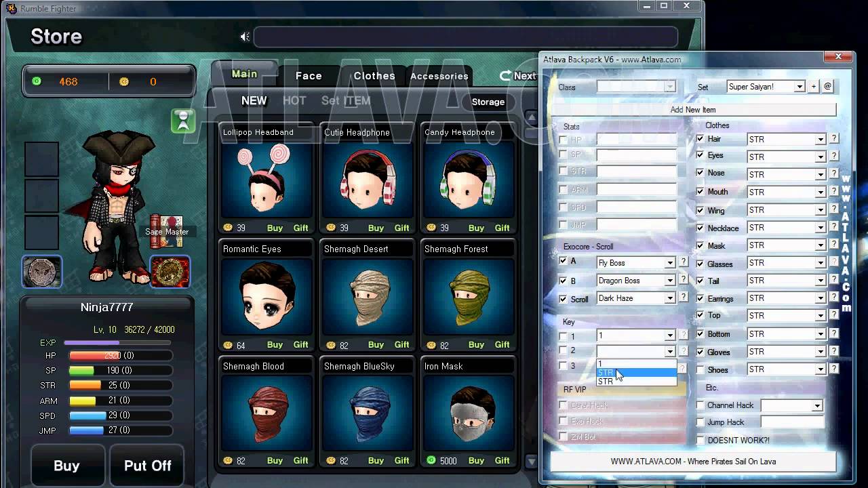Toggle Exocore B checkbox

coord(563,280)
